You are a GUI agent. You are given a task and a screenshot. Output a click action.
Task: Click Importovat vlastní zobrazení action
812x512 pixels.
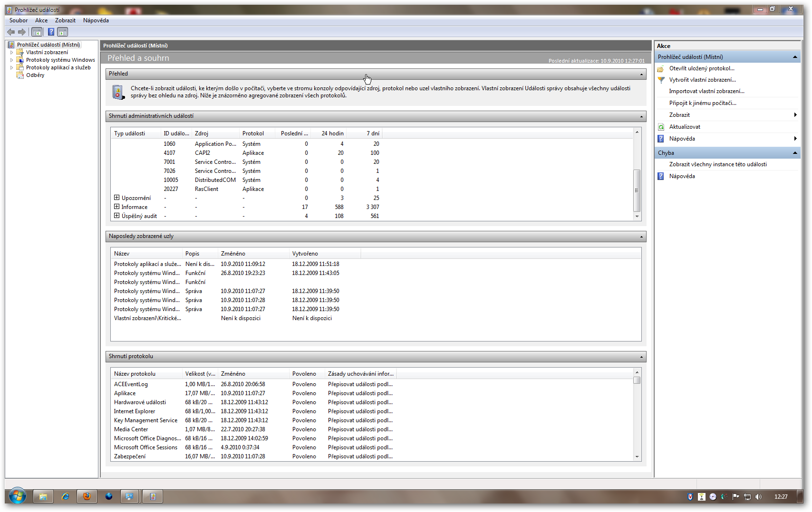point(706,91)
